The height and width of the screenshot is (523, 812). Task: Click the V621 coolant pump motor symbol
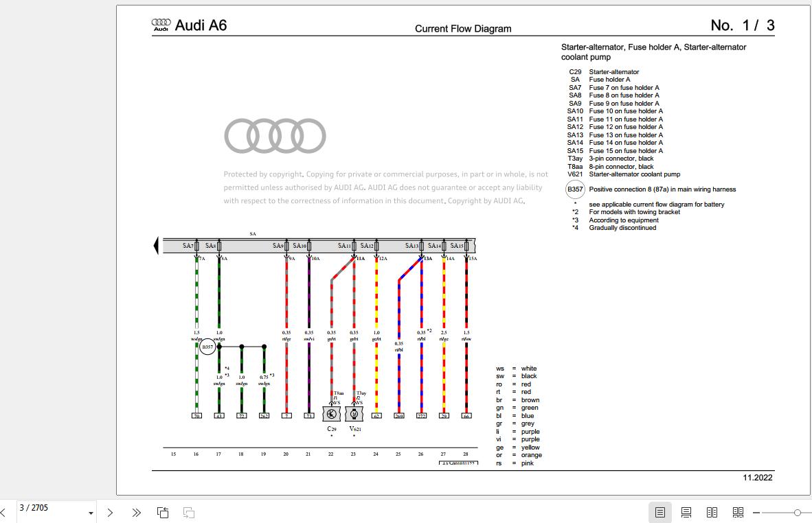pyautogui.click(x=354, y=414)
